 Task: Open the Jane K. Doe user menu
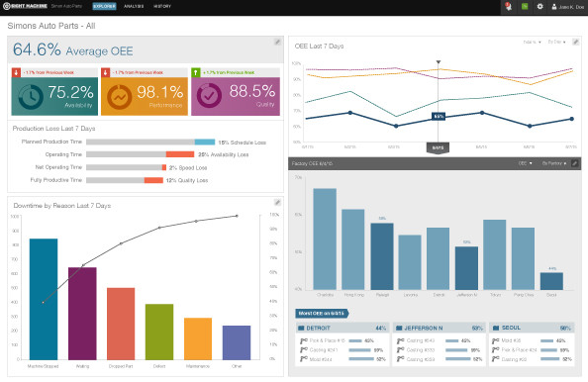pos(567,7)
